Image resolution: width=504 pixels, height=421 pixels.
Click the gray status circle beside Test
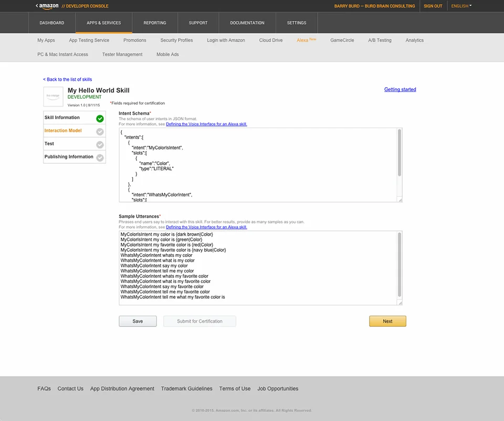(x=100, y=144)
